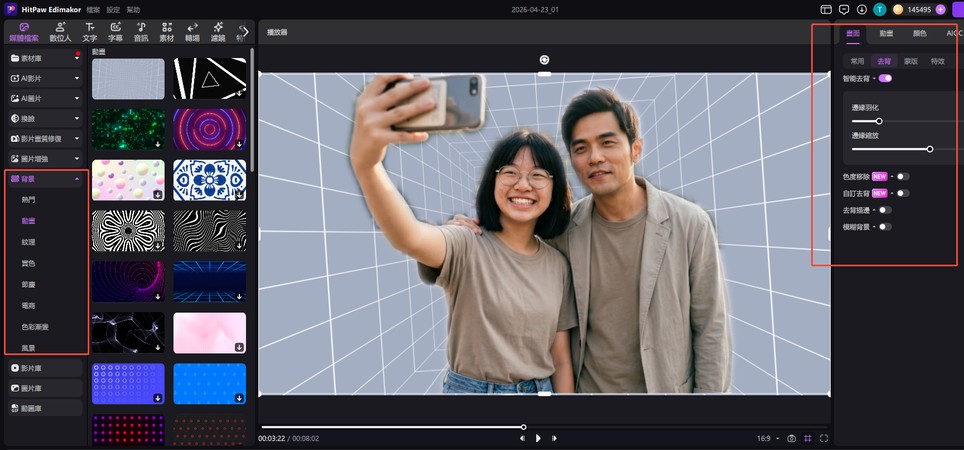
Task: Enable the 自訂去背 custom cutout switch
Action: coord(903,193)
